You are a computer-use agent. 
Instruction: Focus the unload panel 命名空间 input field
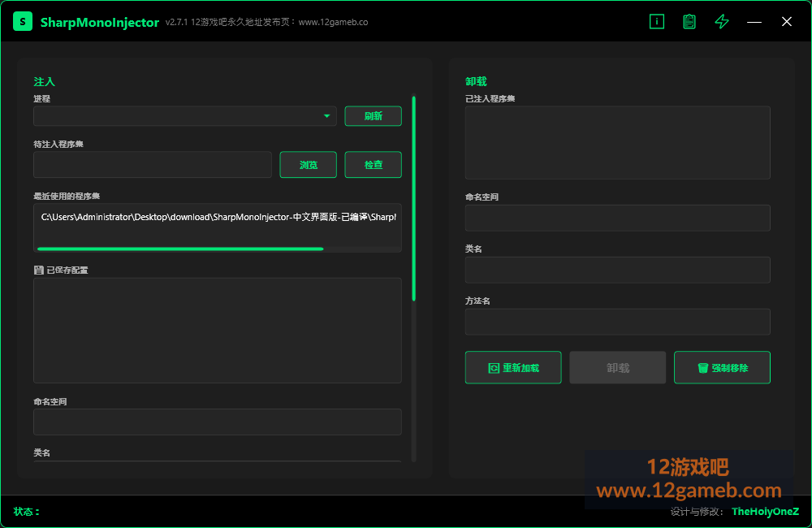point(617,218)
